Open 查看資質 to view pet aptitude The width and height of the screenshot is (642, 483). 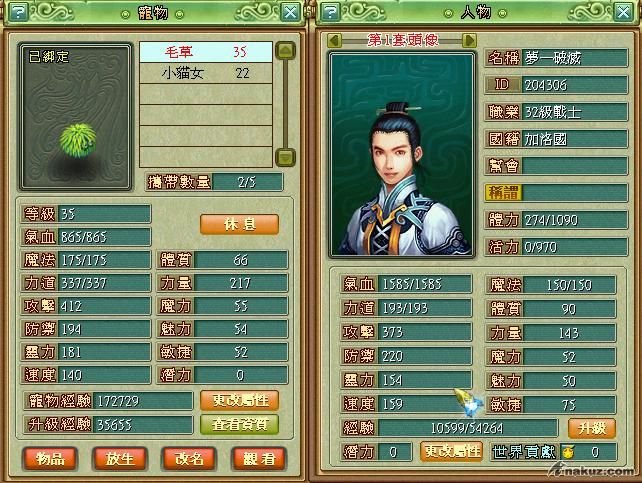[x=240, y=424]
